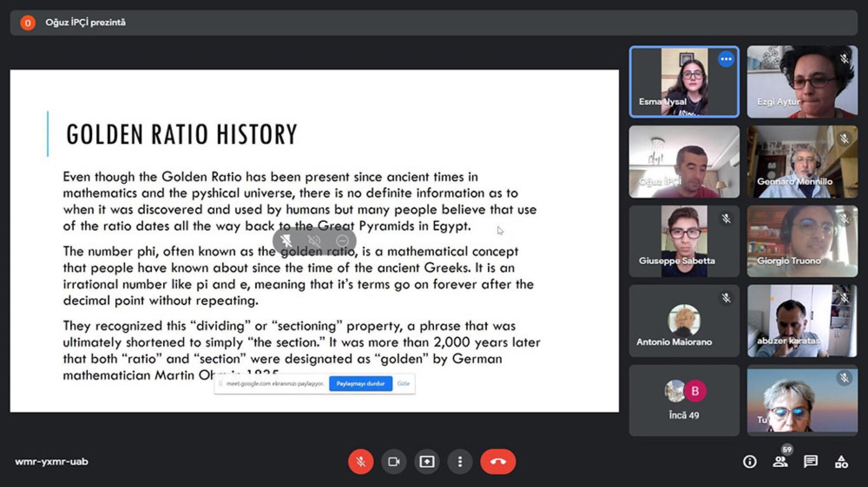Click the mute icon on the presentation overlay
868x487 pixels.
tap(314, 241)
